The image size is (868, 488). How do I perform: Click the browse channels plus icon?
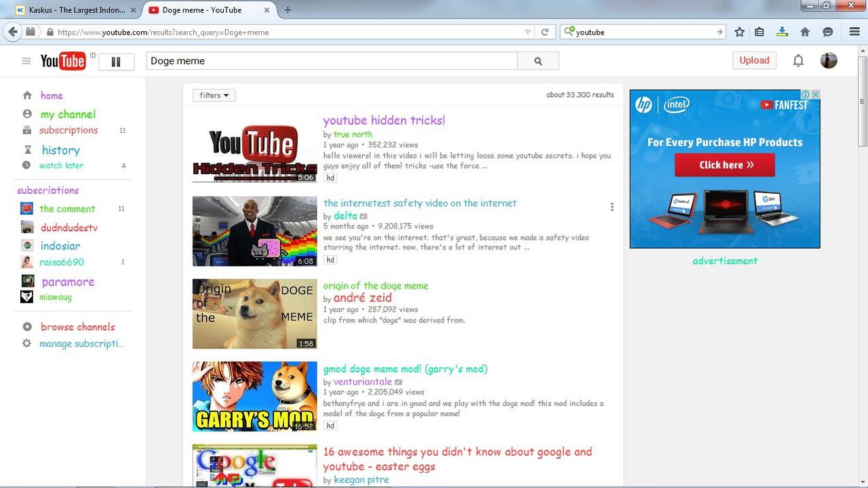(27, 327)
